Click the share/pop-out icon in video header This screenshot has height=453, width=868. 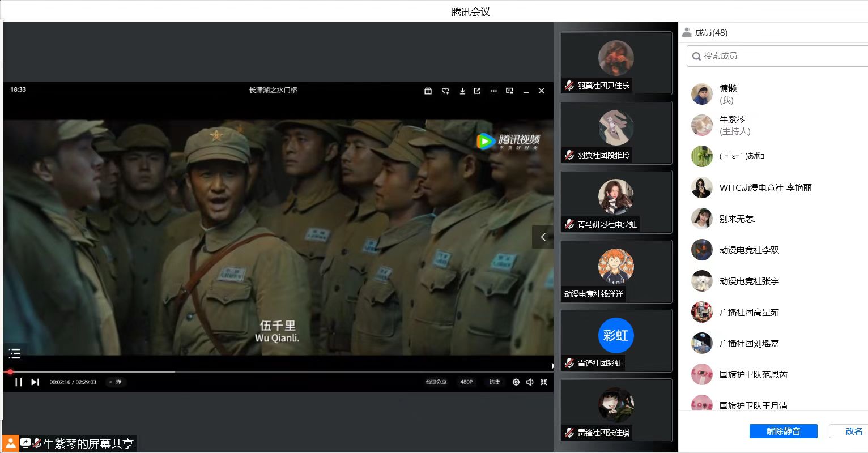pos(478,91)
